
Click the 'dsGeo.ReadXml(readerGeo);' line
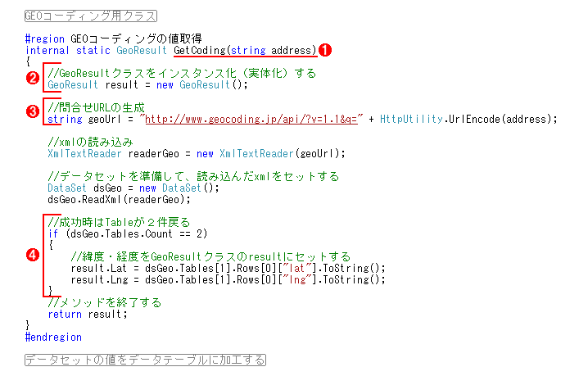coord(119,199)
